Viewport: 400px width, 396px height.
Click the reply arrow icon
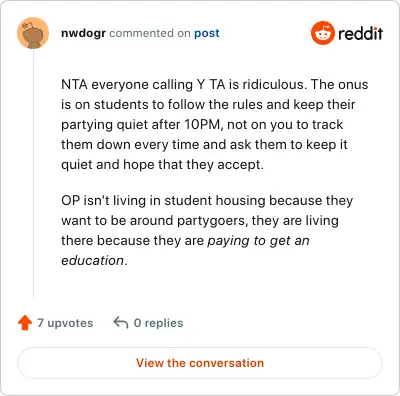coord(121,323)
